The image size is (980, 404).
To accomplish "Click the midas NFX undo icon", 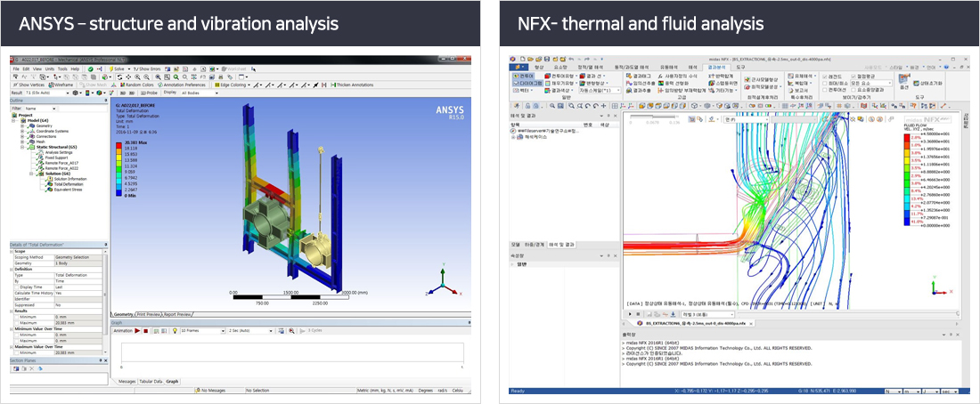I will [570, 59].
